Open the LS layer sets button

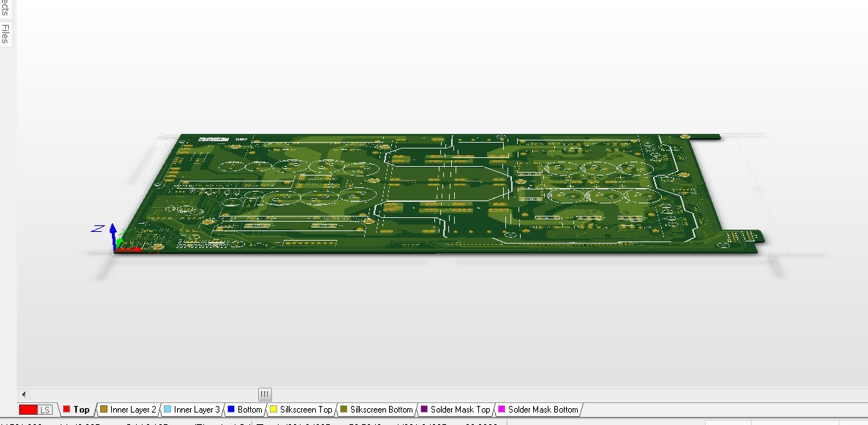click(45, 410)
